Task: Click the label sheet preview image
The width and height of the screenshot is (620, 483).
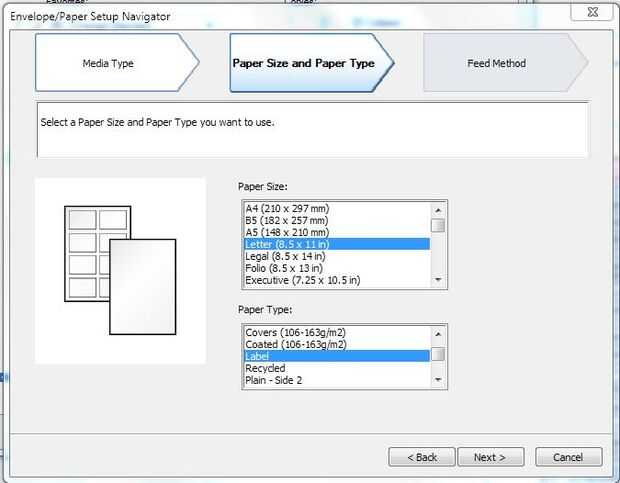Action: click(x=120, y=271)
